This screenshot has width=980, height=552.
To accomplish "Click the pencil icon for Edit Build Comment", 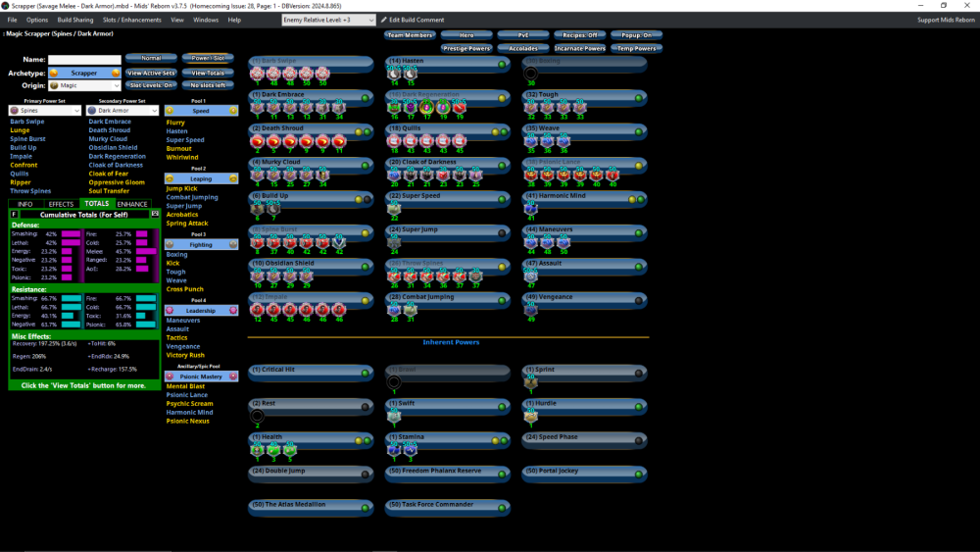I will [x=384, y=20].
